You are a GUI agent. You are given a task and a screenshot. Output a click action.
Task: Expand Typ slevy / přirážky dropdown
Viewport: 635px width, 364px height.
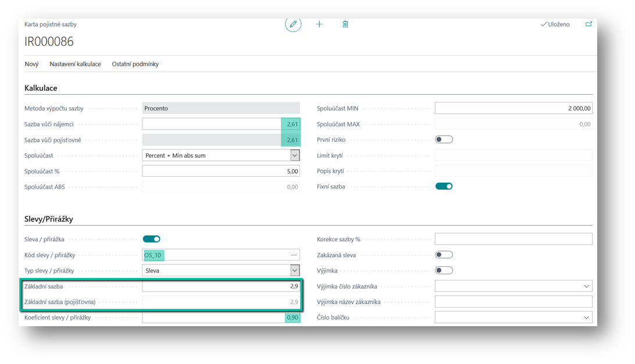pos(295,270)
